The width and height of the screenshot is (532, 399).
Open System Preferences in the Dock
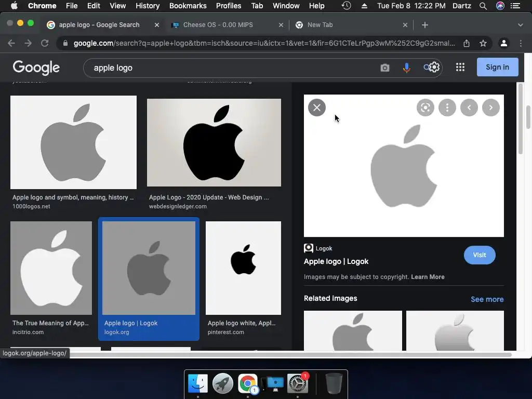click(298, 383)
